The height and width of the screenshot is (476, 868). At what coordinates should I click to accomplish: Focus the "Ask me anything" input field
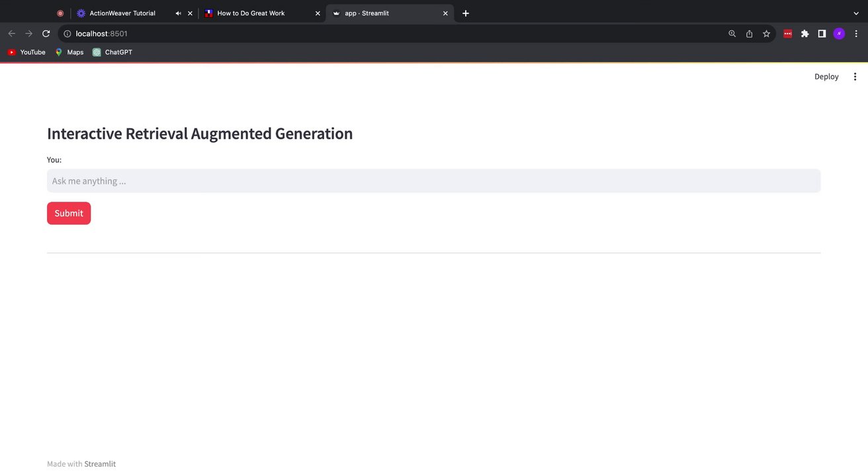coord(433,181)
